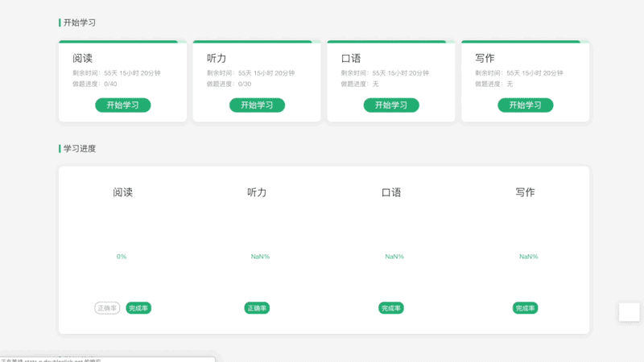
Task: Start learning in the 听力 card
Action: click(257, 105)
